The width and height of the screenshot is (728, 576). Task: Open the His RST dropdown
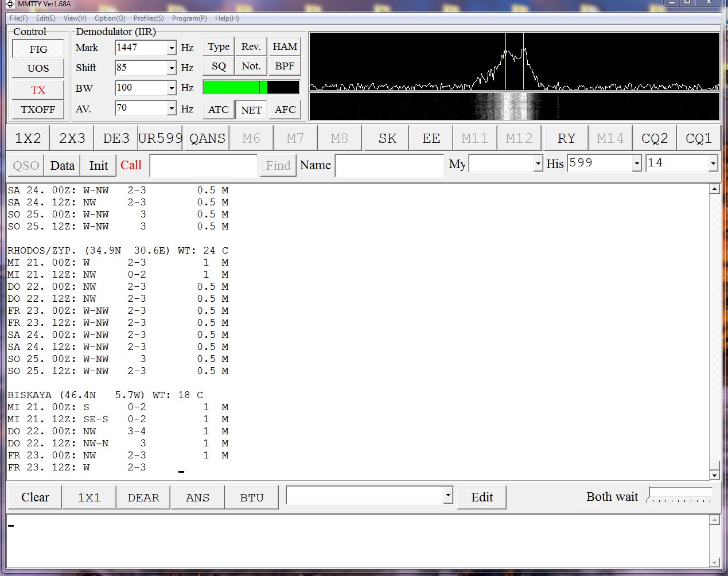(x=636, y=164)
